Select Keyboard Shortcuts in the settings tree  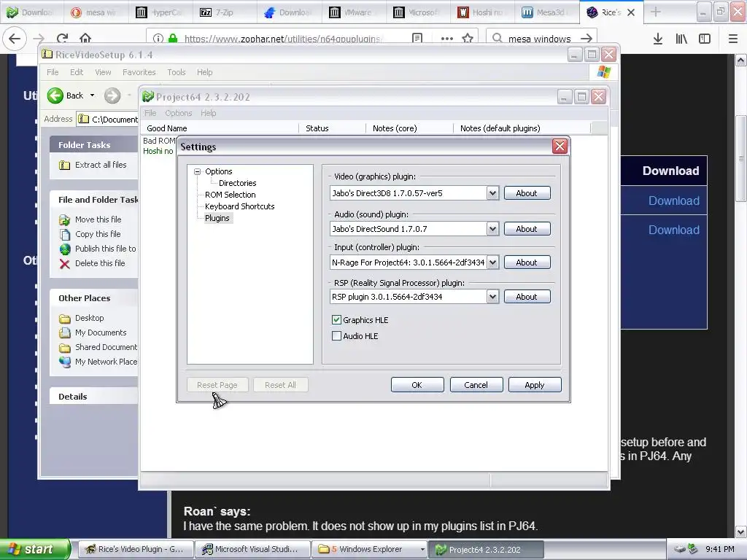tap(239, 206)
